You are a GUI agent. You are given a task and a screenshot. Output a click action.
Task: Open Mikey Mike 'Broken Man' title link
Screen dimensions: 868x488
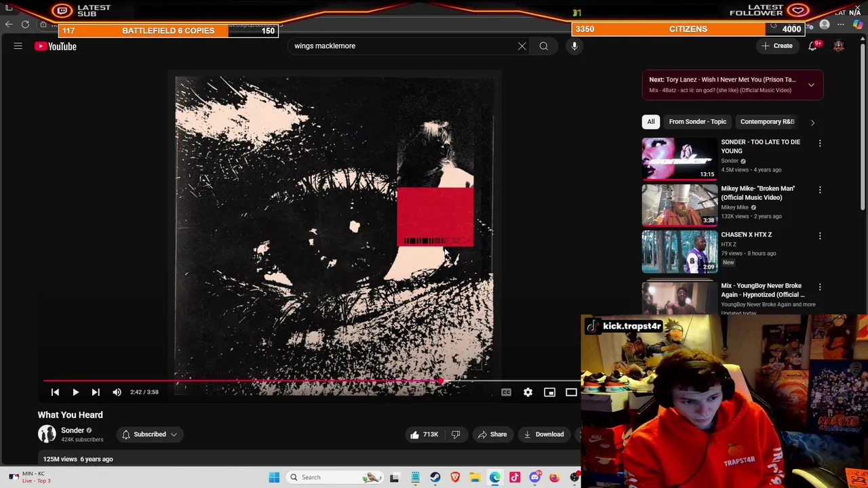[x=757, y=193]
